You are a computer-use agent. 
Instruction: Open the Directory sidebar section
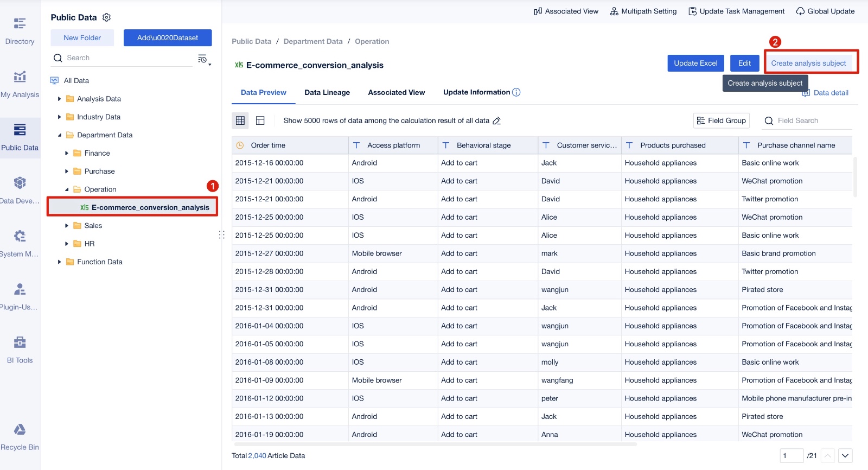click(x=20, y=31)
